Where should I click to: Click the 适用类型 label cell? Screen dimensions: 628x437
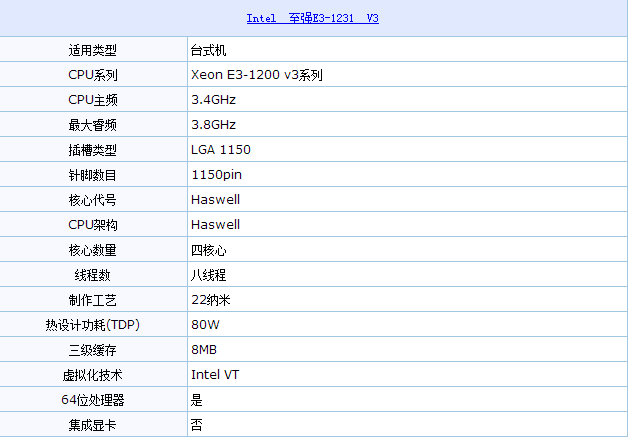coord(93,50)
